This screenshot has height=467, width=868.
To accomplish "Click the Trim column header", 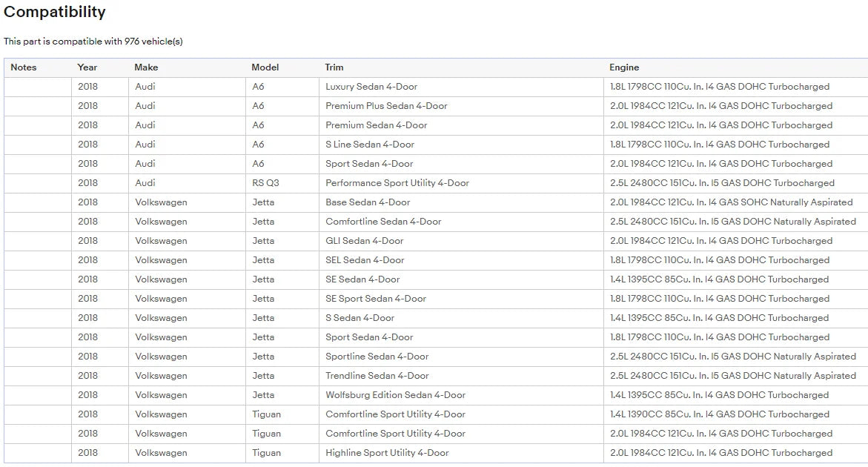I will tap(334, 67).
